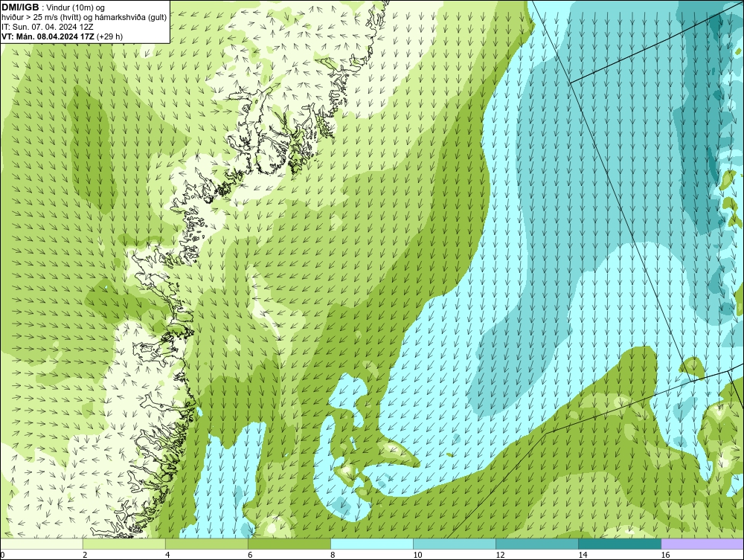Click the legend label '4'
This screenshot has width=744, height=560.
click(x=167, y=556)
